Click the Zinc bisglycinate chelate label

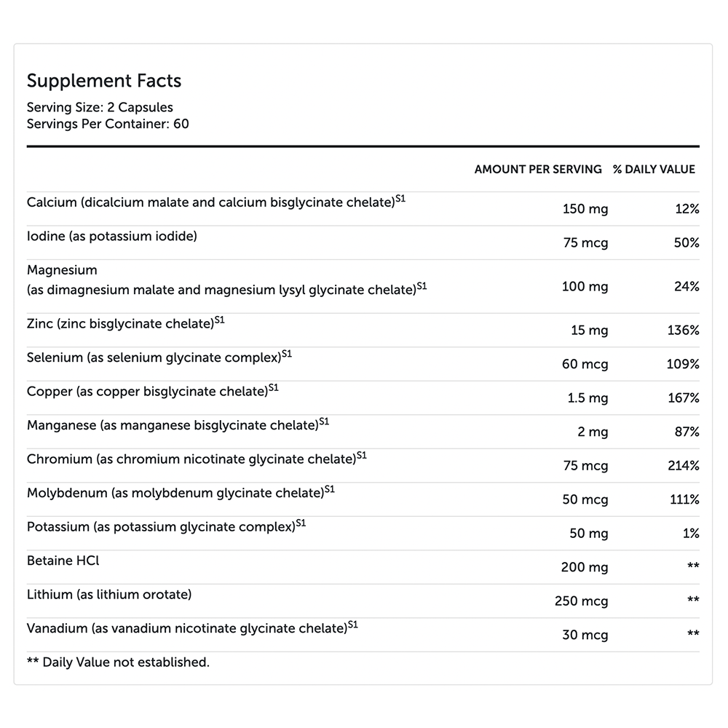point(121,324)
